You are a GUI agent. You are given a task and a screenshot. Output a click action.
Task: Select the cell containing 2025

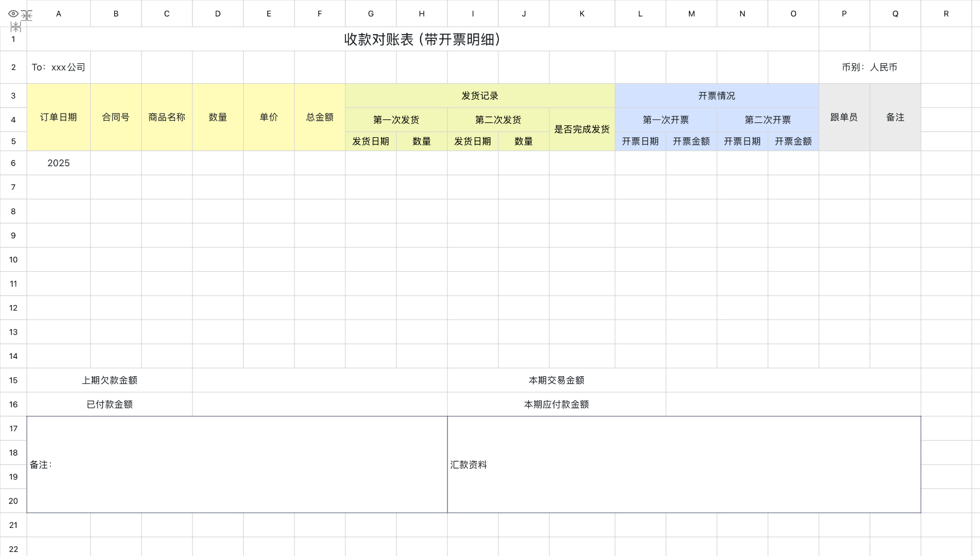(x=58, y=163)
